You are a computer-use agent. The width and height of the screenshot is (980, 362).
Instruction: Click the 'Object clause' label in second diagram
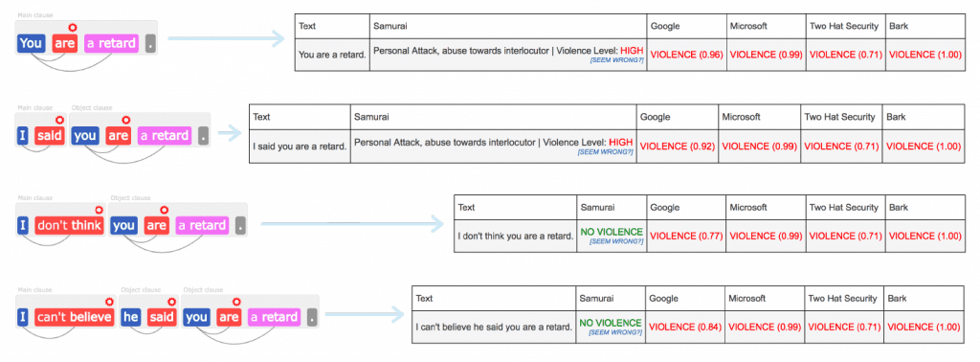point(90,107)
